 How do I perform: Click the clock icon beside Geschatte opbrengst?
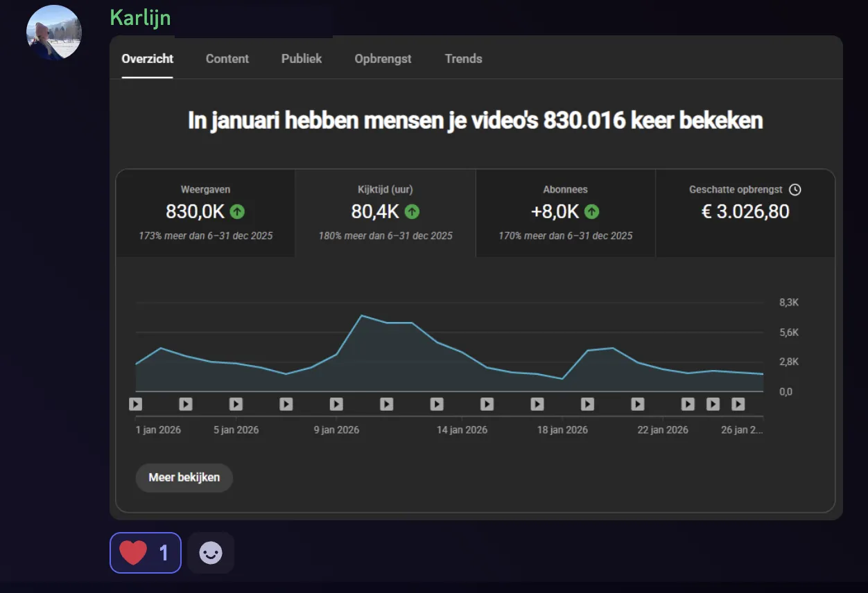click(x=795, y=189)
